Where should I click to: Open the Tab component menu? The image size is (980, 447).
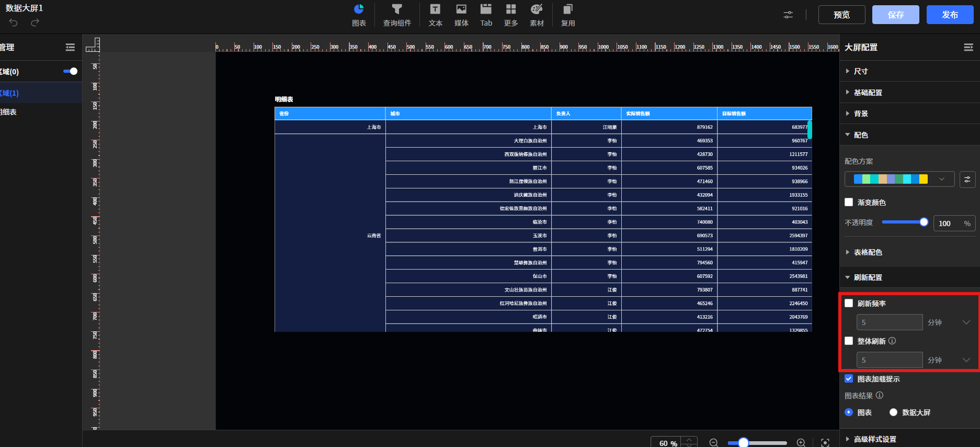486,15
